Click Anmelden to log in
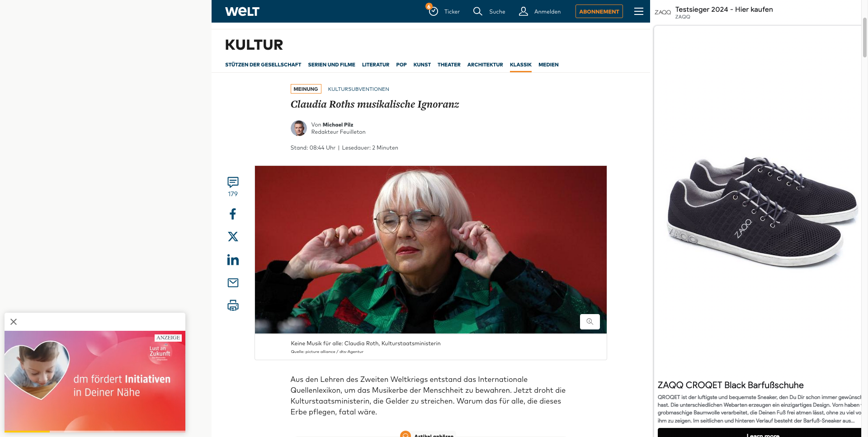Viewport: 868px width, 437px height. pos(540,11)
